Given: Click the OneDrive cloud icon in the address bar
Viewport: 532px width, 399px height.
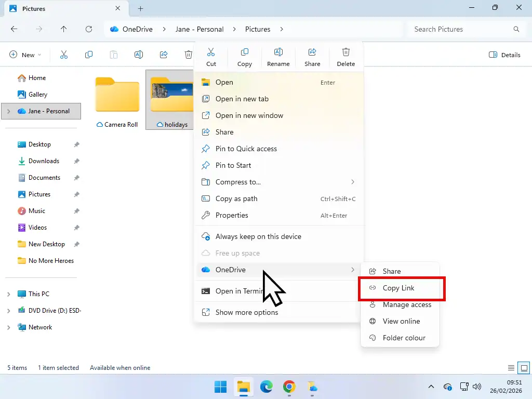Looking at the screenshot, I should point(115,29).
